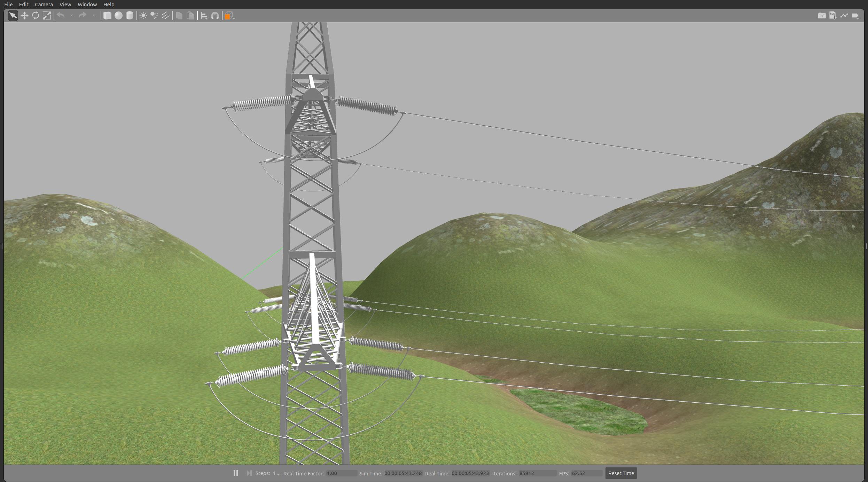
Task: Open the Steps count dropdown
Action: [x=276, y=474]
